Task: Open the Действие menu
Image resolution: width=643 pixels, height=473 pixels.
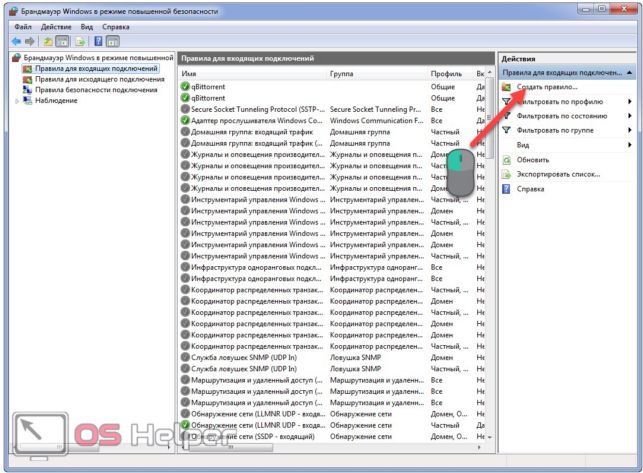Action: tap(56, 27)
